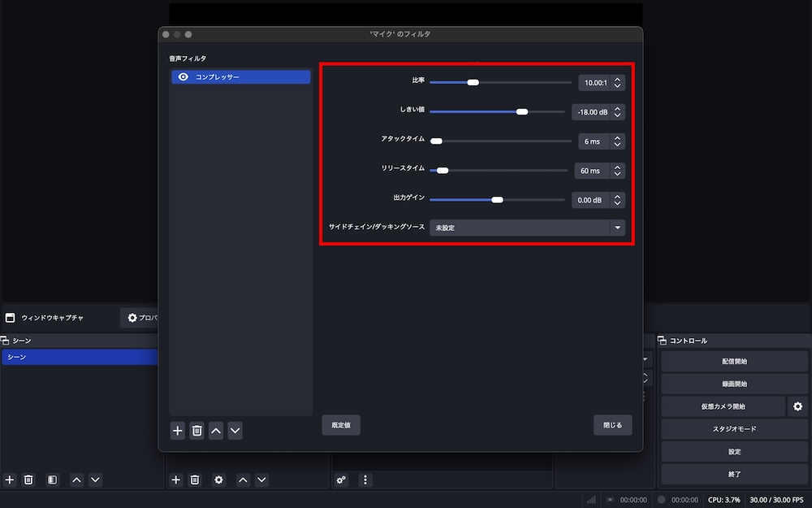Screen dimensions: 812x508
Task: Open audio mixer three-dot menu
Action: click(x=365, y=480)
